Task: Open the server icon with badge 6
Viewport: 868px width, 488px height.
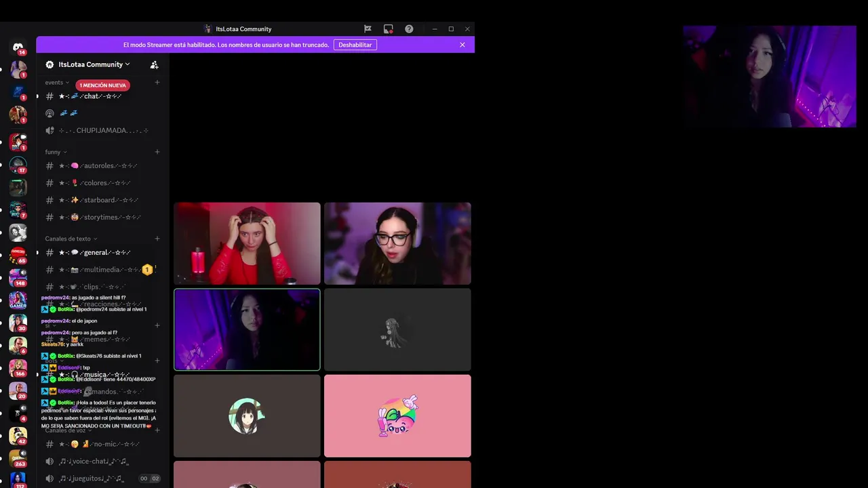Action: (x=18, y=346)
